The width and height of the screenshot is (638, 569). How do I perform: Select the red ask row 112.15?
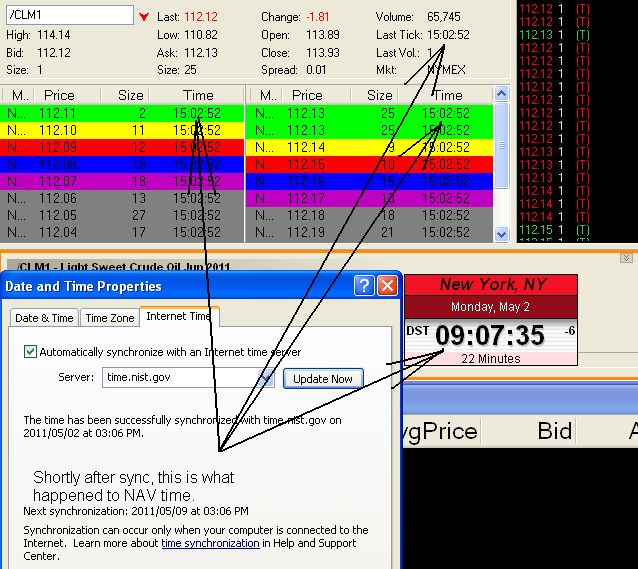click(369, 164)
